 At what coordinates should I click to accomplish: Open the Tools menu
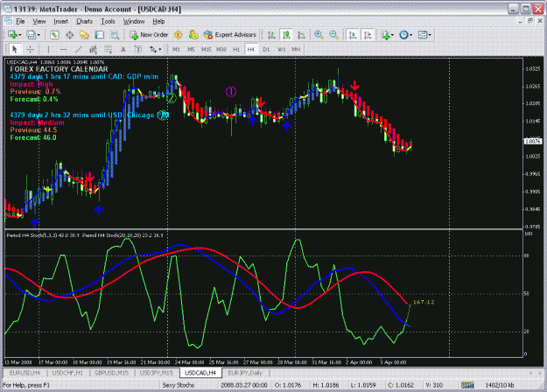[108, 21]
